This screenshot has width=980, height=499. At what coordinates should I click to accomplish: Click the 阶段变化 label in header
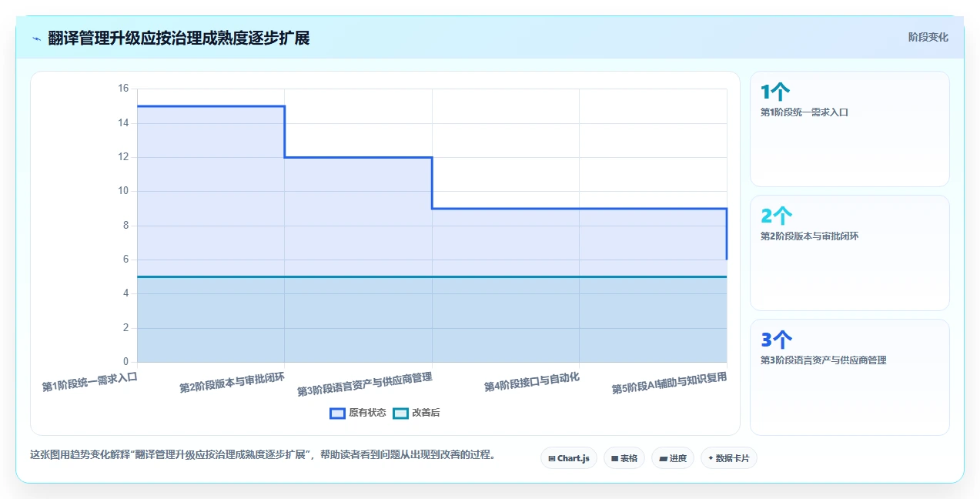click(928, 37)
